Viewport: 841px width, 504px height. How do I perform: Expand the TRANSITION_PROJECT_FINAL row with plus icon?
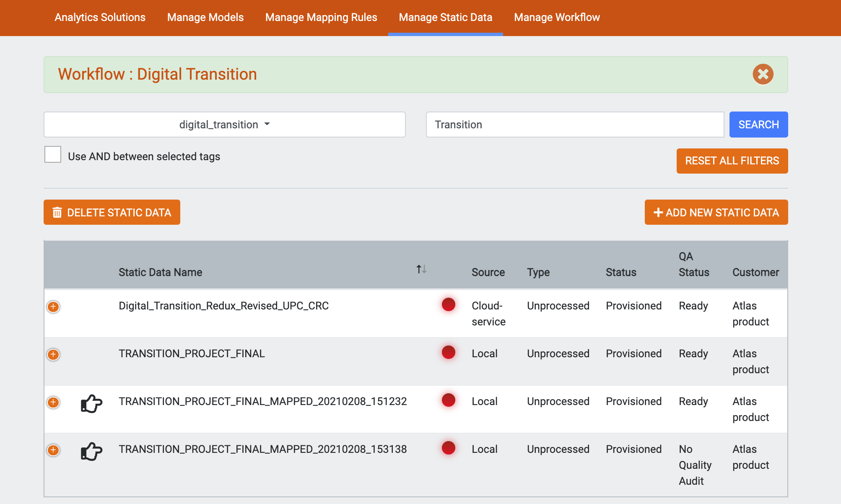point(53,354)
